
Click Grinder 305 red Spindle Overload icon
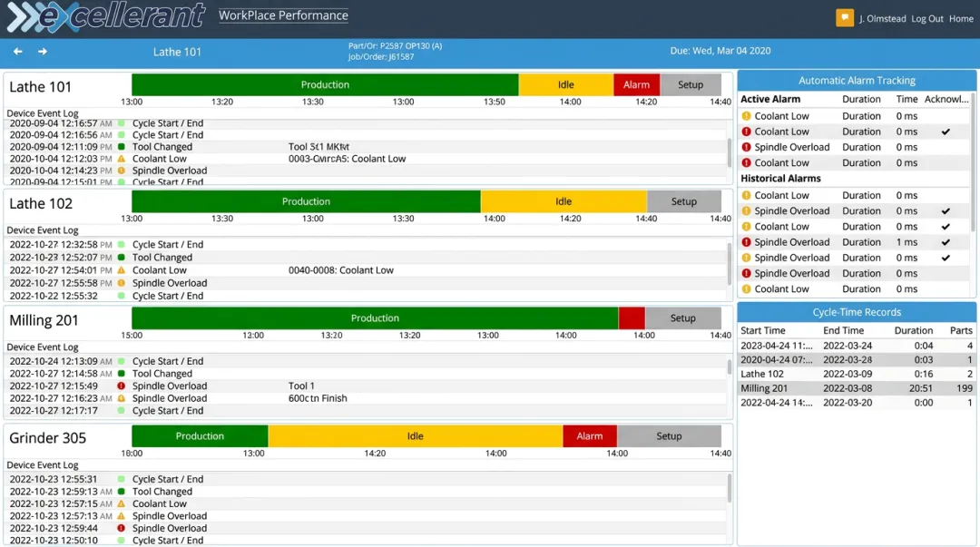point(122,528)
